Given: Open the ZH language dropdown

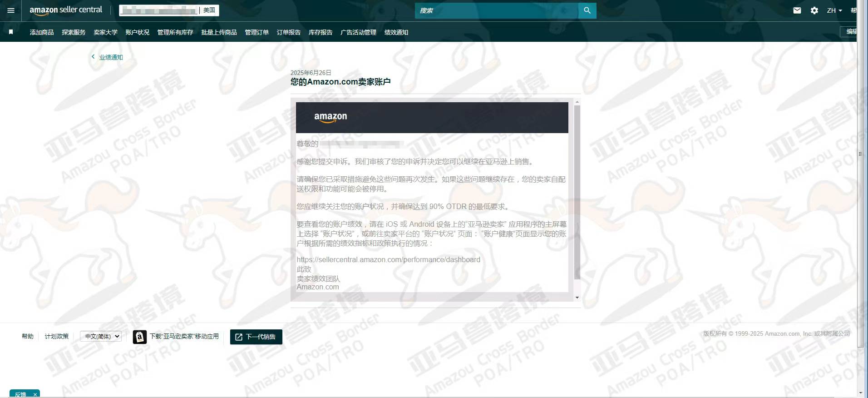Looking at the screenshot, I should pos(834,10).
